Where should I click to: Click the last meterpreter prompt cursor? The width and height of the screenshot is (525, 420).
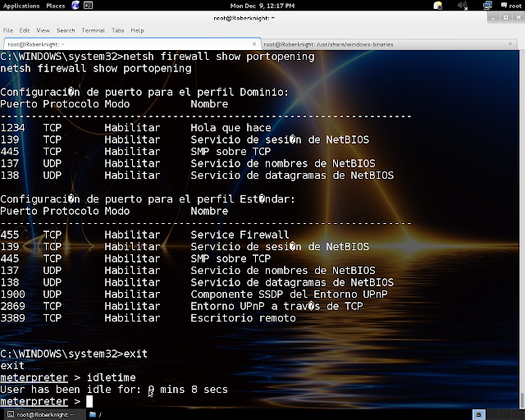click(89, 401)
